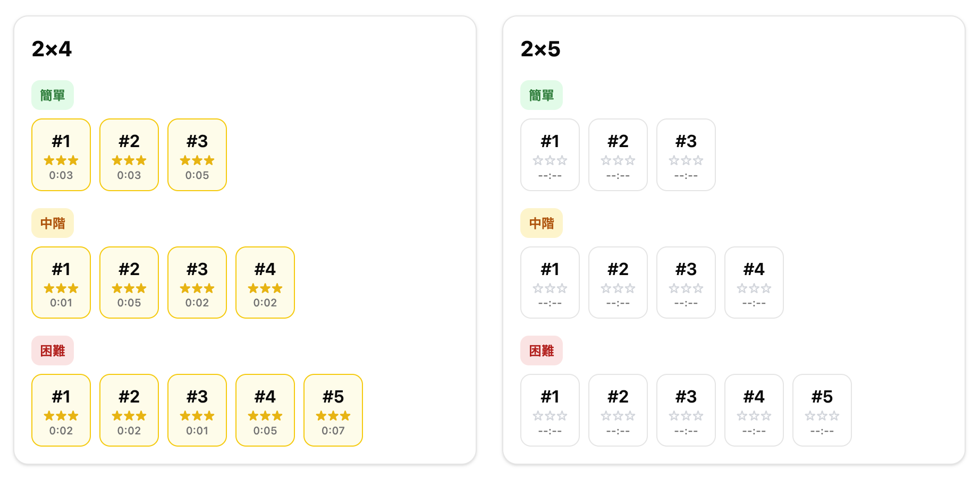
Task: Open level #1 in 2×4 簡單 section
Action: (61, 155)
